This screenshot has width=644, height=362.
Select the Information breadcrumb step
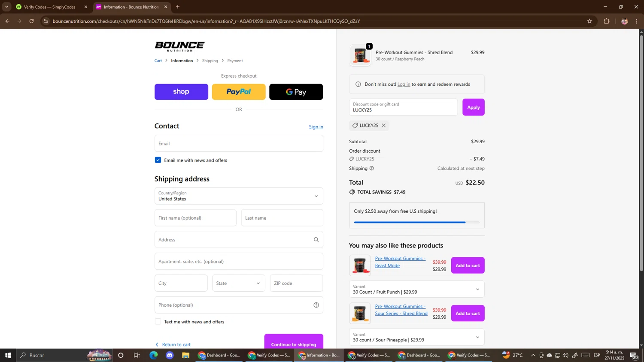[182, 60]
